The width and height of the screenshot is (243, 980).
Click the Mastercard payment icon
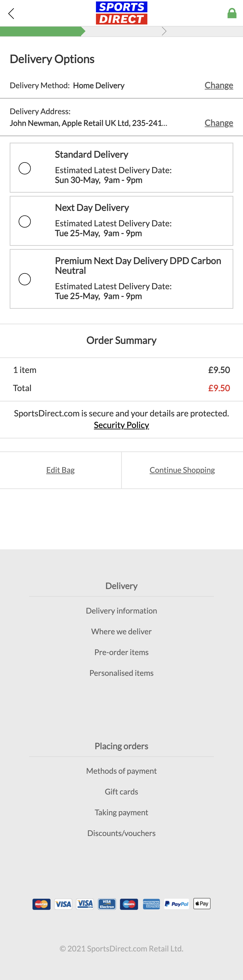click(41, 903)
